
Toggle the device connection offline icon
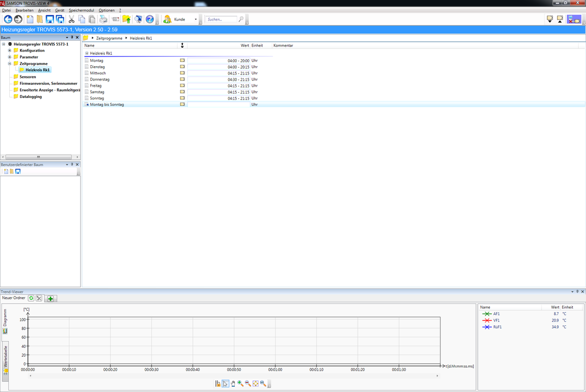click(574, 19)
